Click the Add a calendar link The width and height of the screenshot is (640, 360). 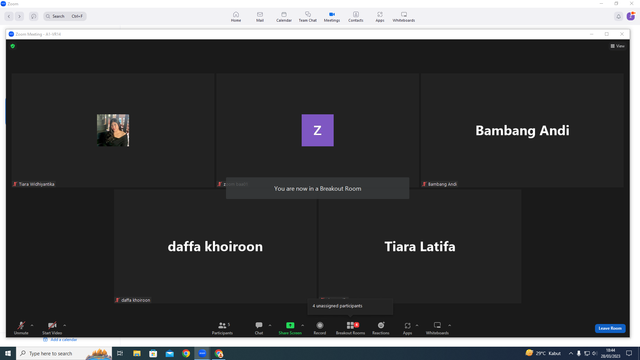pyautogui.click(x=64, y=340)
